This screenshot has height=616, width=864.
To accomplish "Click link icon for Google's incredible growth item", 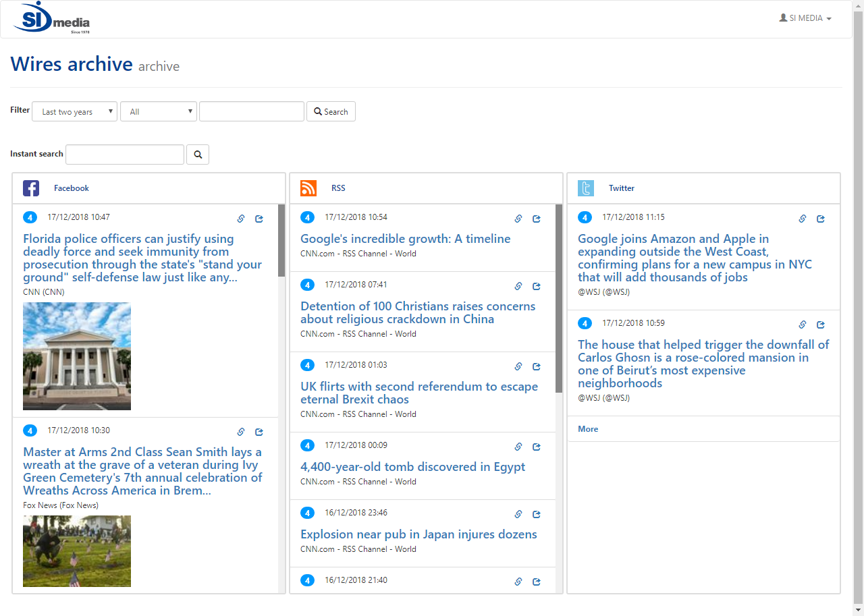I will pos(518,219).
